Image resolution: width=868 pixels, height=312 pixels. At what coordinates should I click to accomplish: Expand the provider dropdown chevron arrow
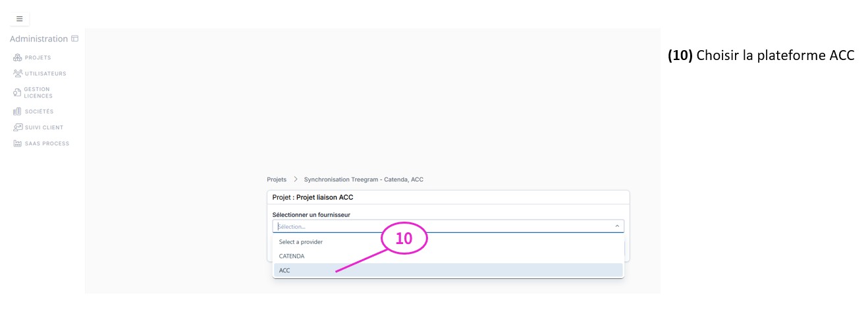[x=617, y=226]
